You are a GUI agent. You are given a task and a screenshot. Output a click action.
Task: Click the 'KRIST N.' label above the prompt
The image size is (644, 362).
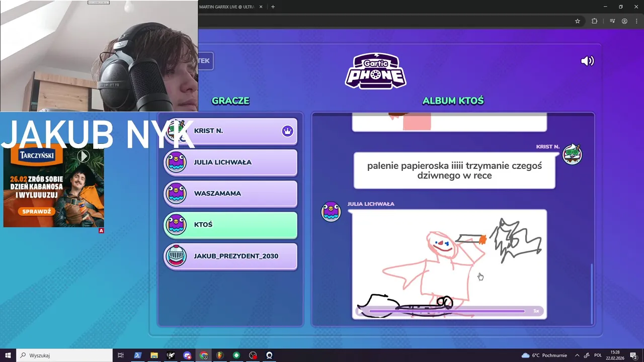pos(548,147)
